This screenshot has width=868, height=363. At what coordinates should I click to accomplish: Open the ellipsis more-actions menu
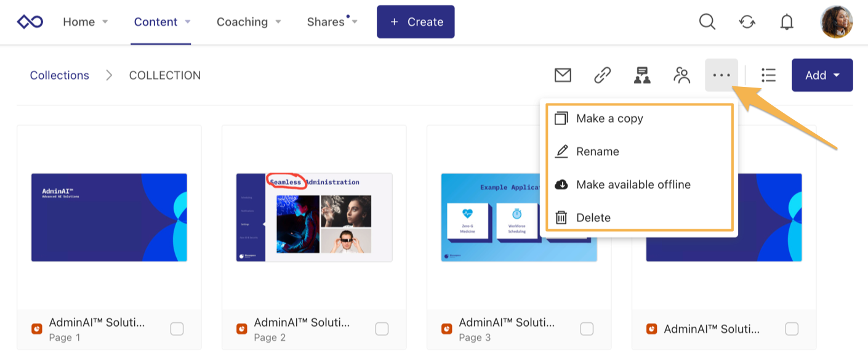tap(721, 75)
